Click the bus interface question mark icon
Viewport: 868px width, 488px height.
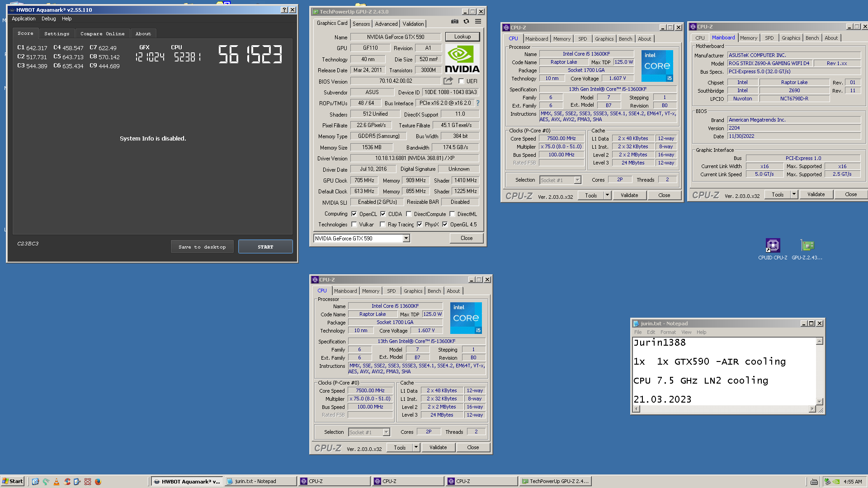[x=477, y=103]
